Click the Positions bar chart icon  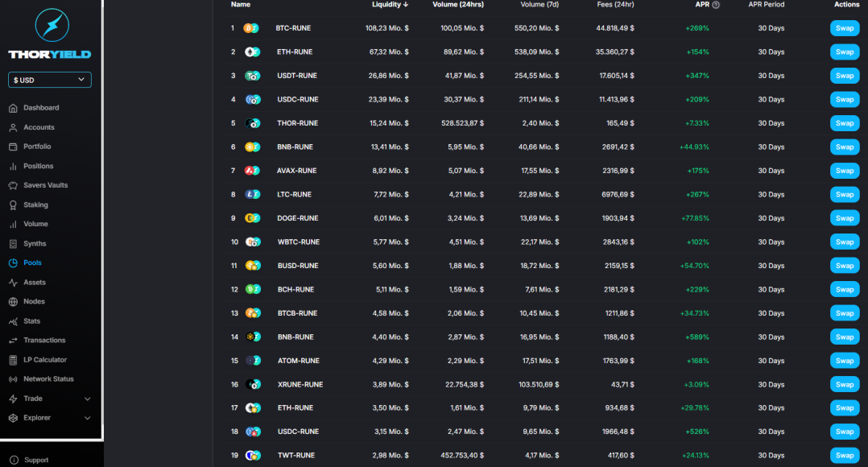13,166
